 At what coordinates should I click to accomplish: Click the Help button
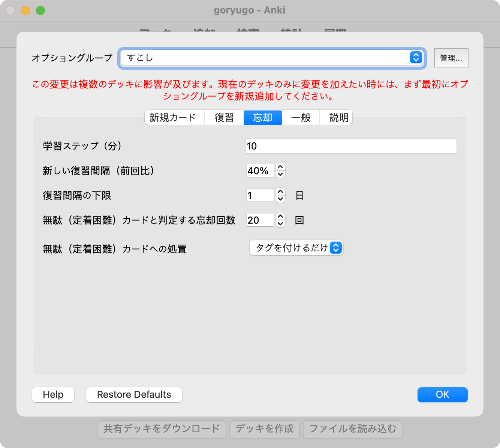coord(53,395)
